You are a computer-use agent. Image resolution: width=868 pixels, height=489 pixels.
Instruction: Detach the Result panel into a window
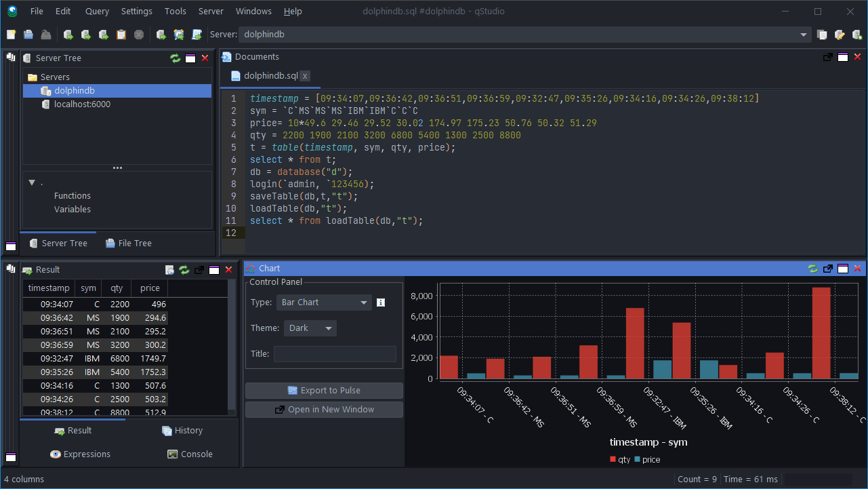(x=199, y=270)
